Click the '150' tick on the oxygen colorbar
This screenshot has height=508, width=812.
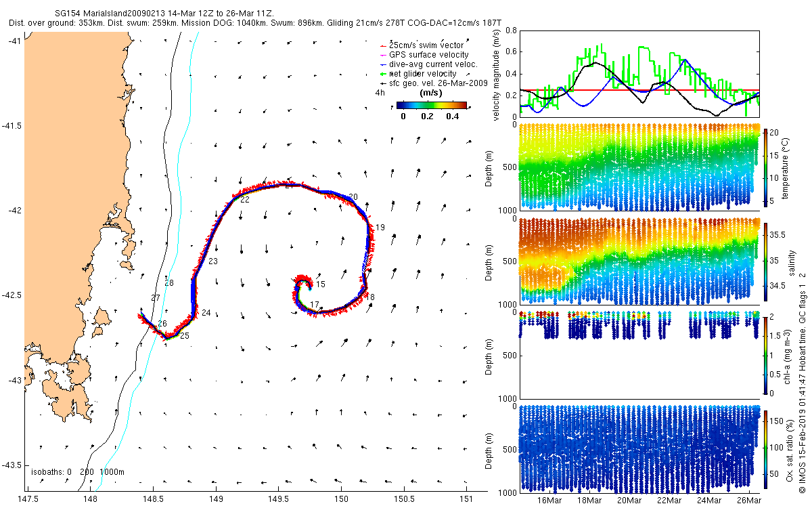point(778,420)
